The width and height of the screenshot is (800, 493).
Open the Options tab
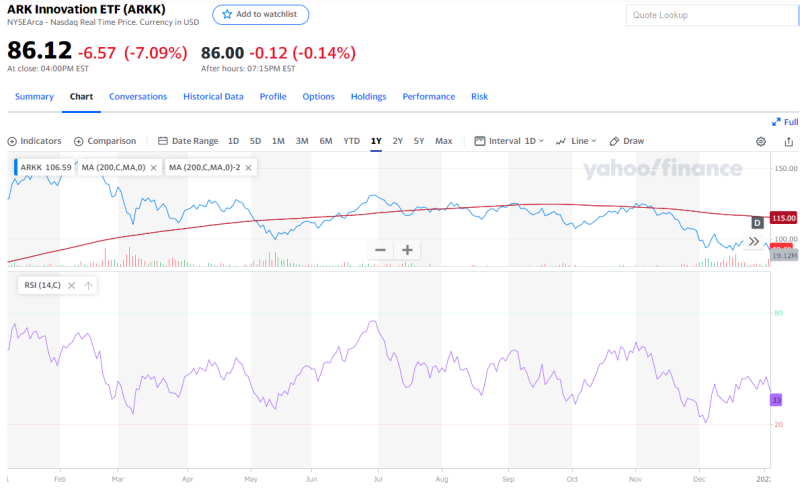(x=318, y=96)
